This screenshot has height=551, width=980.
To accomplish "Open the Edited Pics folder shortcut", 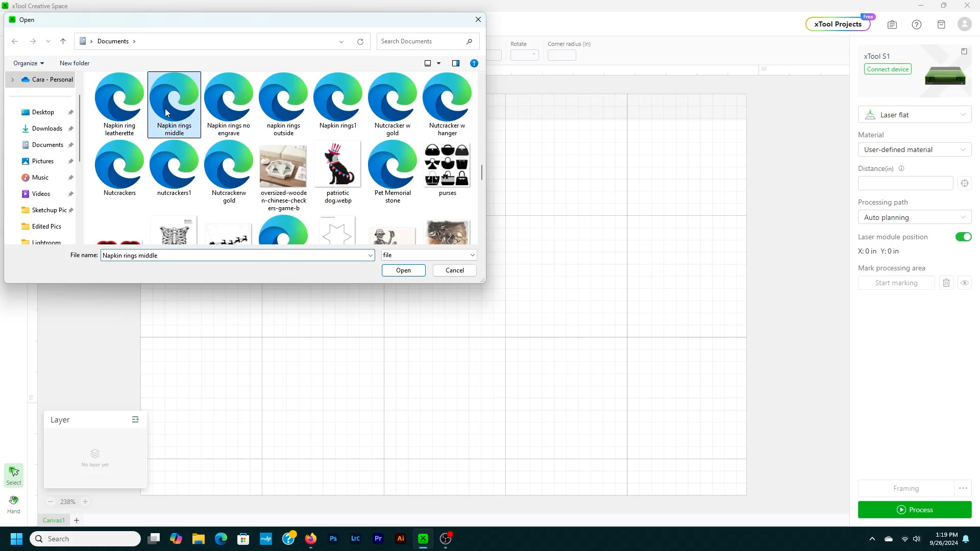I will pyautogui.click(x=46, y=227).
